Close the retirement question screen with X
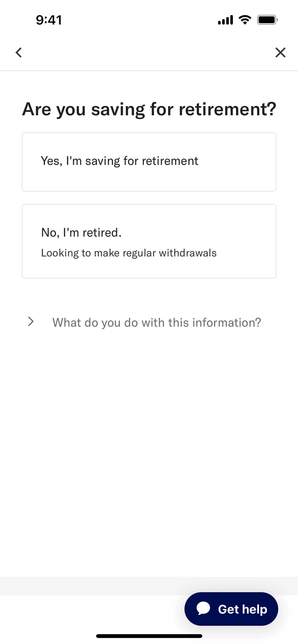The image size is (298, 644). 280,53
